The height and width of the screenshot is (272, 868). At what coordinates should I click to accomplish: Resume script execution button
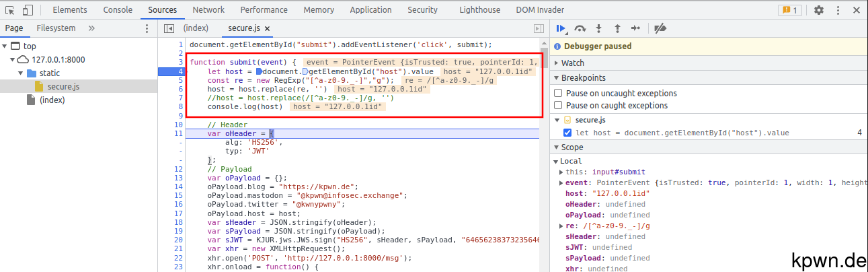click(x=561, y=28)
